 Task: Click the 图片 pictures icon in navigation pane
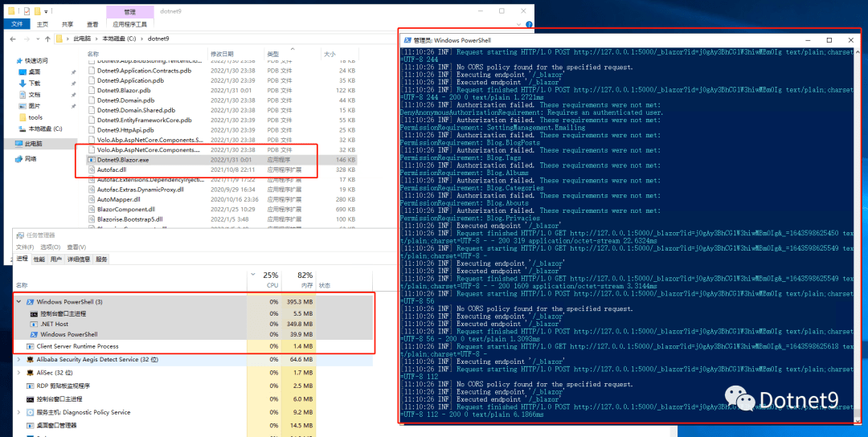(x=23, y=106)
